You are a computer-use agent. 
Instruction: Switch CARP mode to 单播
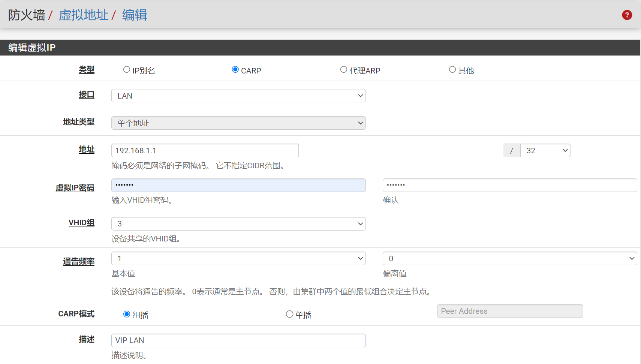click(289, 314)
